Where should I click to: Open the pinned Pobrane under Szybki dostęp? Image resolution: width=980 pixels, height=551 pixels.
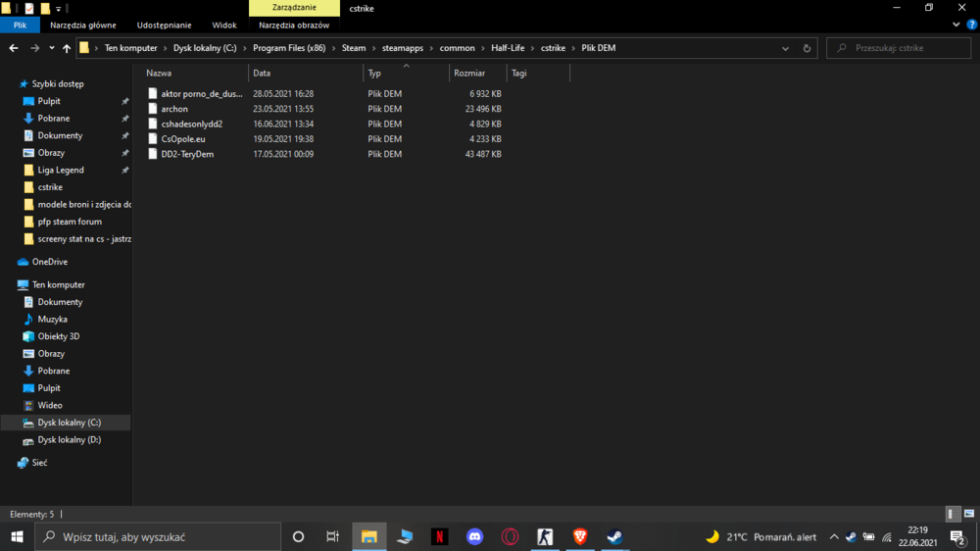click(53, 119)
